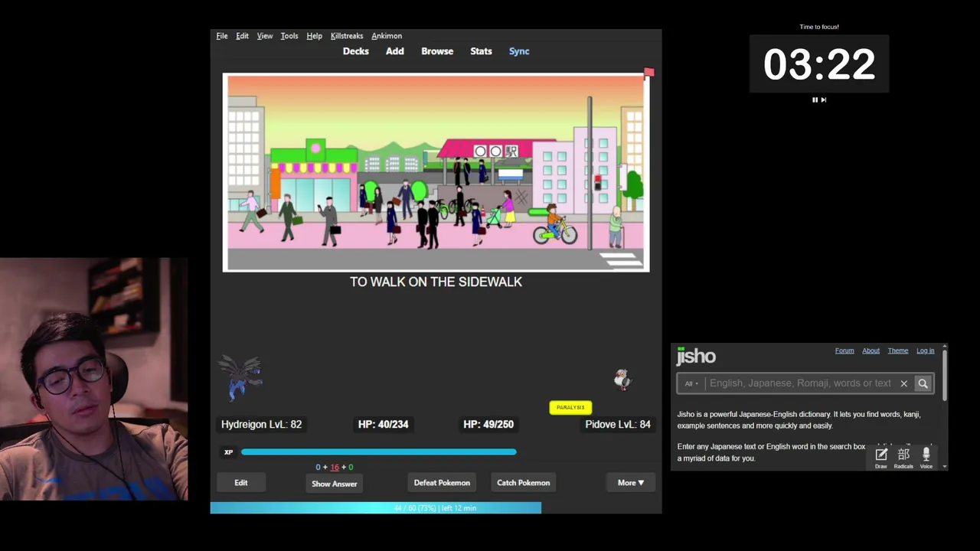Open the Help menu
This screenshot has height=551, width=980.
point(314,36)
